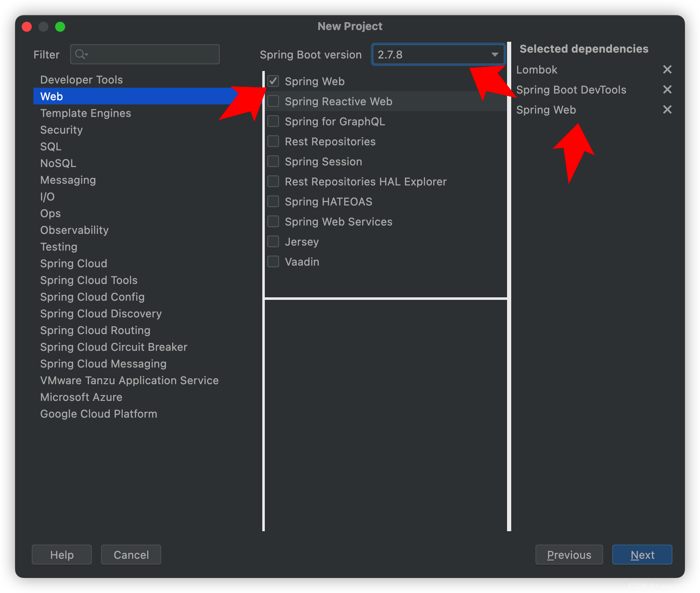Uncheck the Spring Web checkbox
700x593 pixels.
tap(273, 81)
